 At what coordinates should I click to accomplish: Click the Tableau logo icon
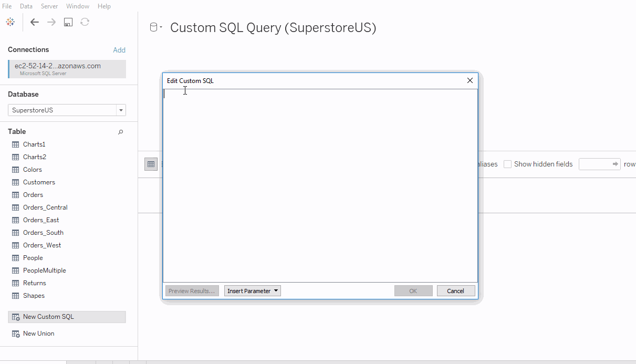tap(11, 22)
